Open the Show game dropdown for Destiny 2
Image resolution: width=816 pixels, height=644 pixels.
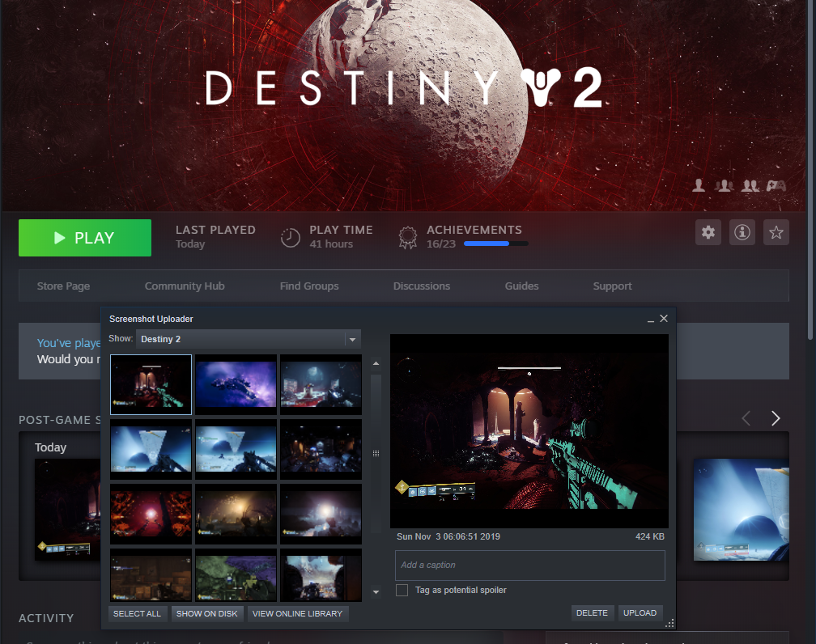click(x=249, y=339)
